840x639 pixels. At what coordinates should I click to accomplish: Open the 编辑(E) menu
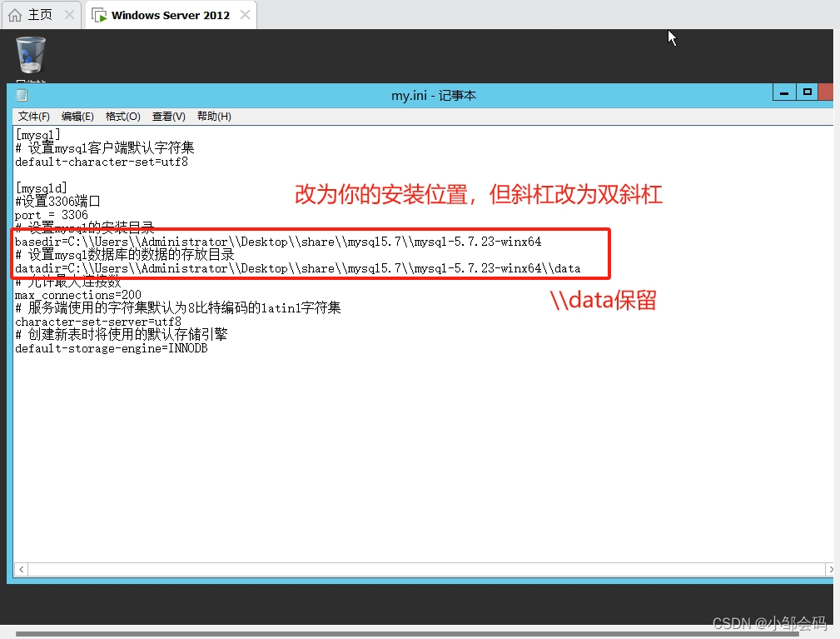pyautogui.click(x=77, y=117)
